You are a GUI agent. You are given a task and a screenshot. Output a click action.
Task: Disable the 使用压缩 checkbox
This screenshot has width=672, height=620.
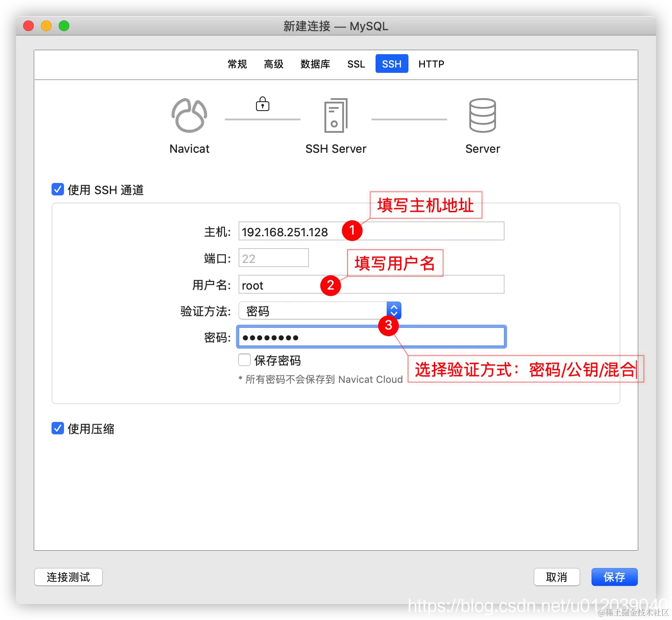tap(57, 429)
